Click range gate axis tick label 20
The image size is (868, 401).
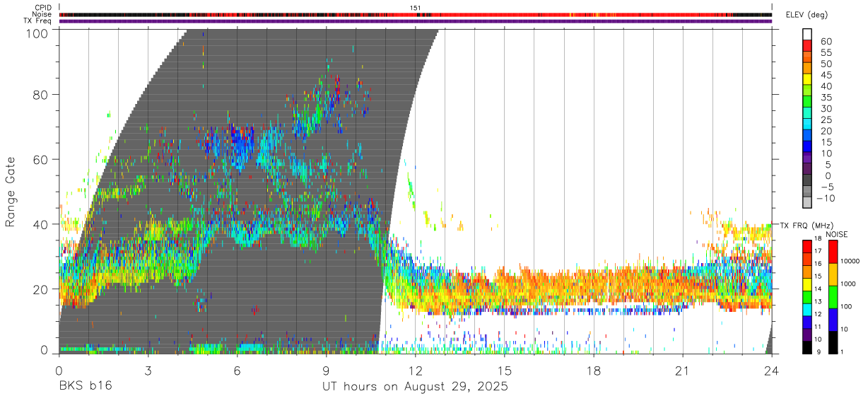(41, 289)
